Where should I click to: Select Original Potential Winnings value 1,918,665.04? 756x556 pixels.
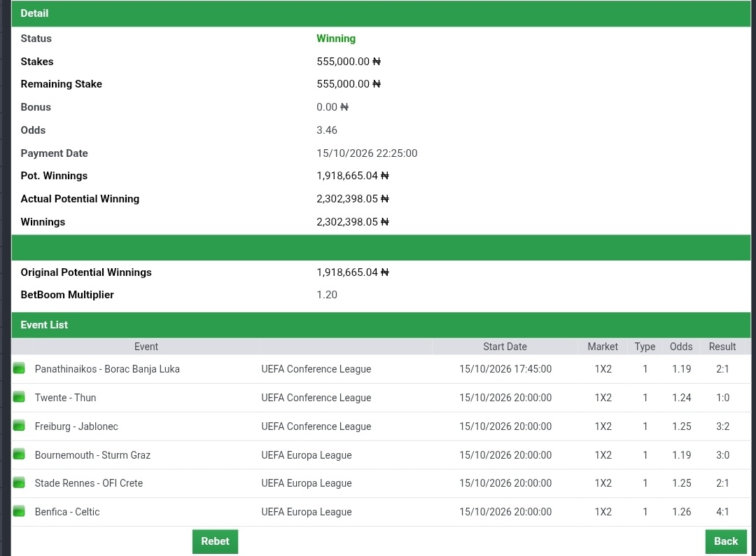coord(352,272)
